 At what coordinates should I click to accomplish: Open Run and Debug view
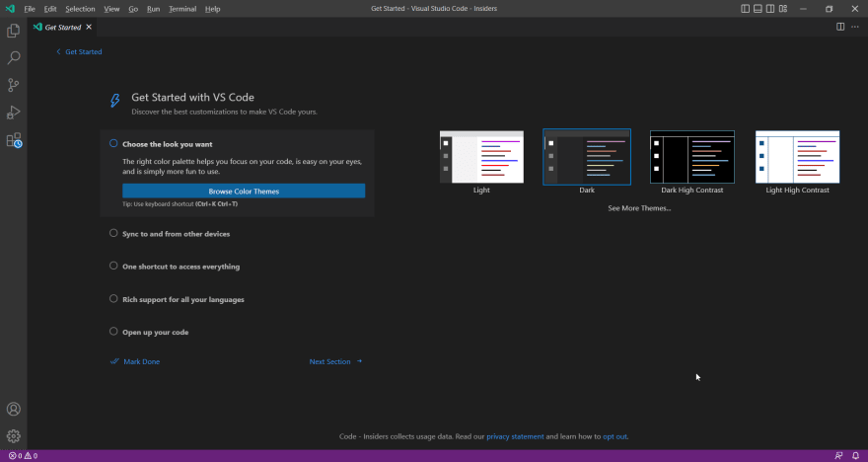coord(13,113)
